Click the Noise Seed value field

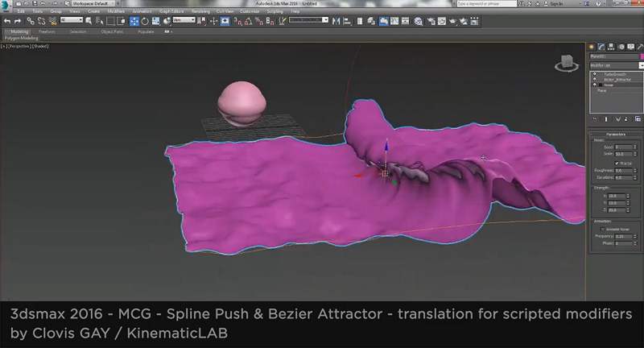623,147
